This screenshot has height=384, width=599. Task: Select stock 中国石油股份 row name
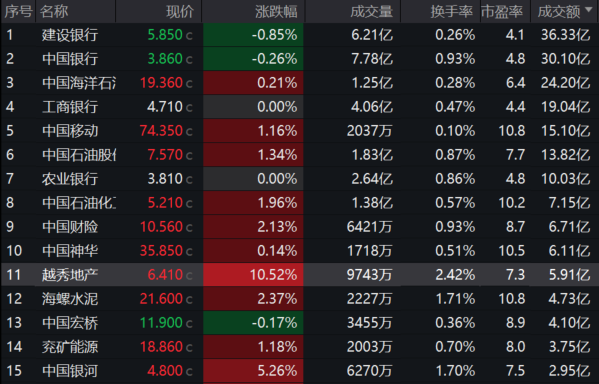pyautogui.click(x=79, y=155)
